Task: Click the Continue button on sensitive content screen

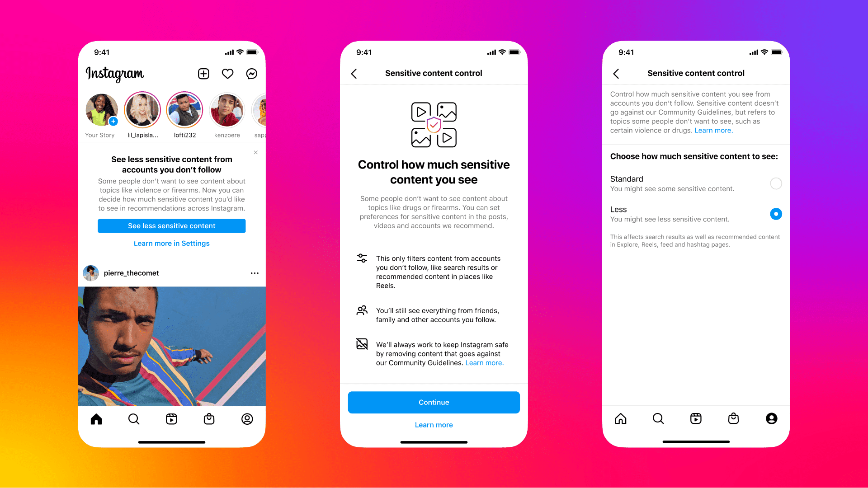Action: 434,402
